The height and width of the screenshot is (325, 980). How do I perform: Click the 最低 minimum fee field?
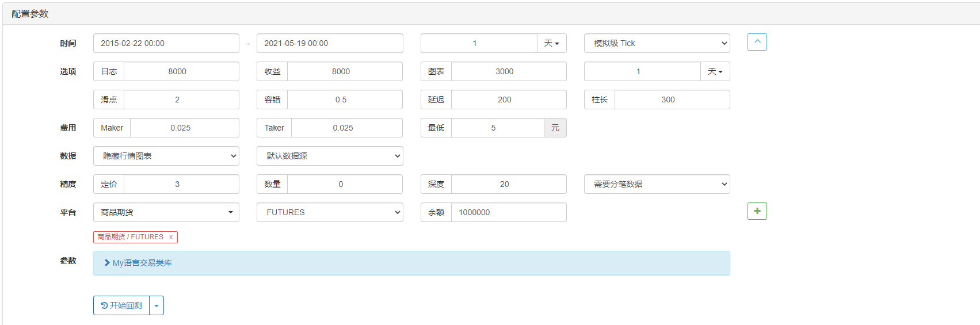[498, 128]
